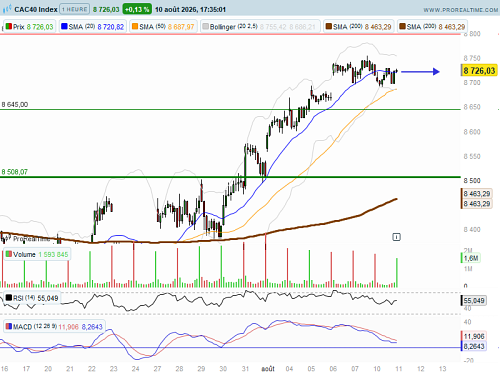Image resolution: width=500 pixels, height=375 pixels.
Task: Select the Prix 8 726,03 legend box
Action: pyautogui.click(x=29, y=27)
